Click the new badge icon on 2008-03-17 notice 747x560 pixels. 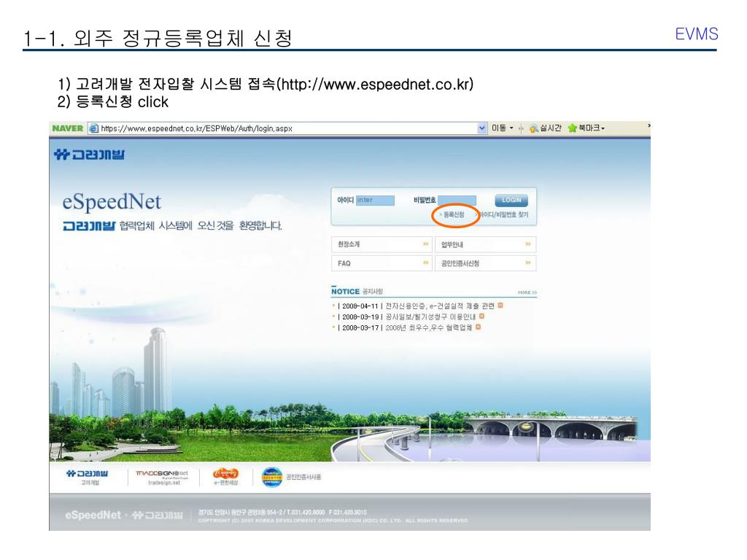click(x=479, y=327)
